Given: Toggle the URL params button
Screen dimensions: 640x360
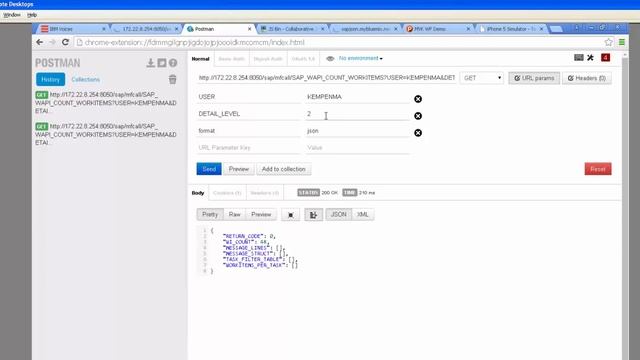Looking at the screenshot, I should click(x=534, y=78).
